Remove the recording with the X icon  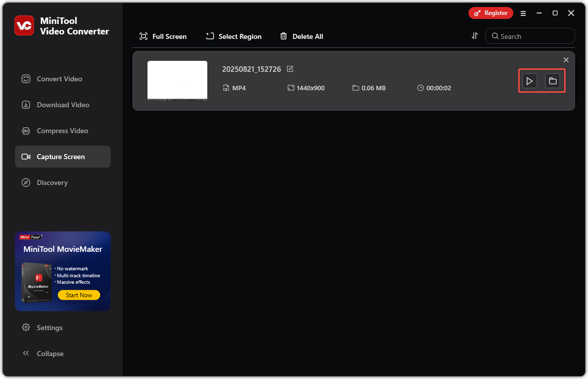(566, 60)
